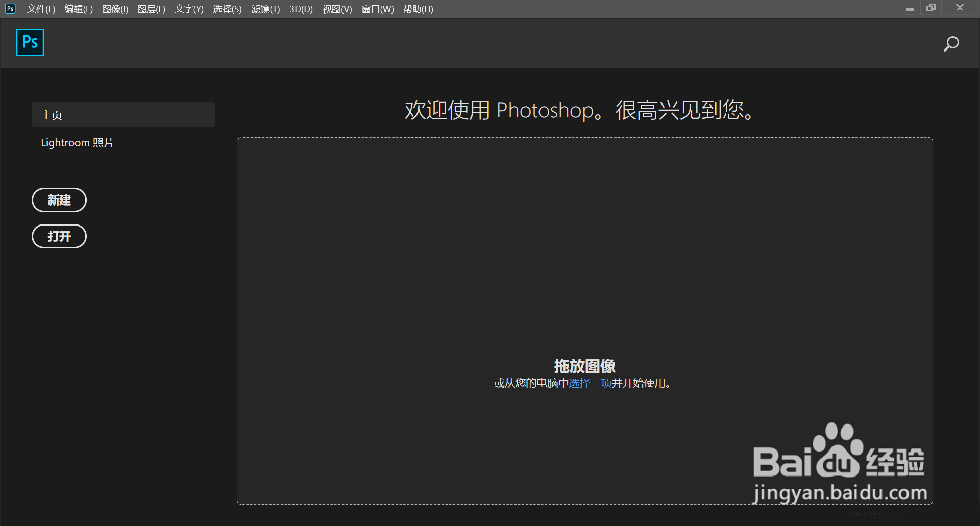Open Lightroom 照片 section
Image resolution: width=980 pixels, height=526 pixels.
(x=78, y=143)
